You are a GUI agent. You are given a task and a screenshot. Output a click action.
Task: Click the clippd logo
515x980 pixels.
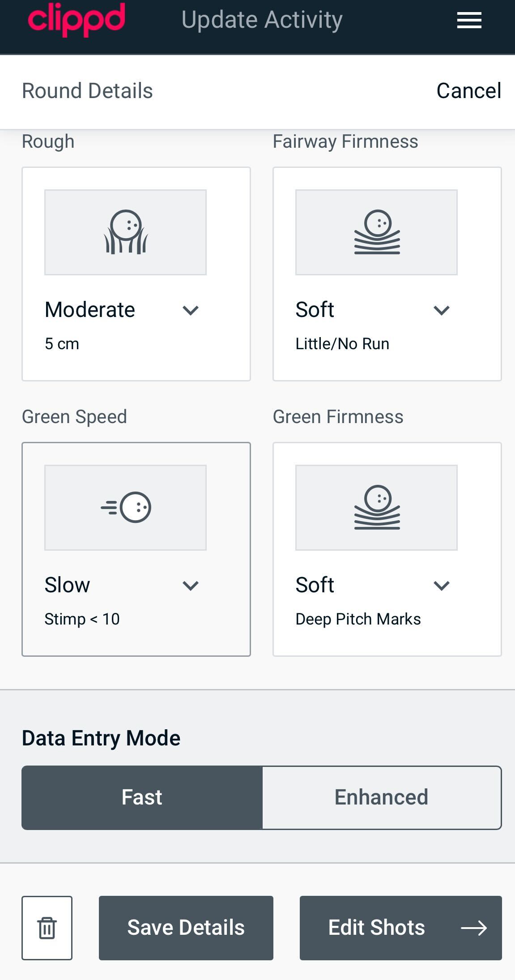[x=77, y=20]
